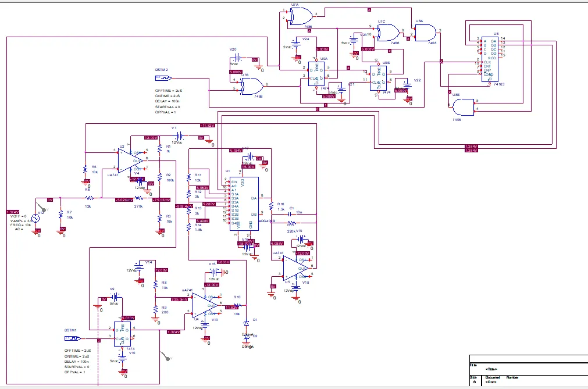Select the 12Vdc battery source V14

[x=140, y=269]
